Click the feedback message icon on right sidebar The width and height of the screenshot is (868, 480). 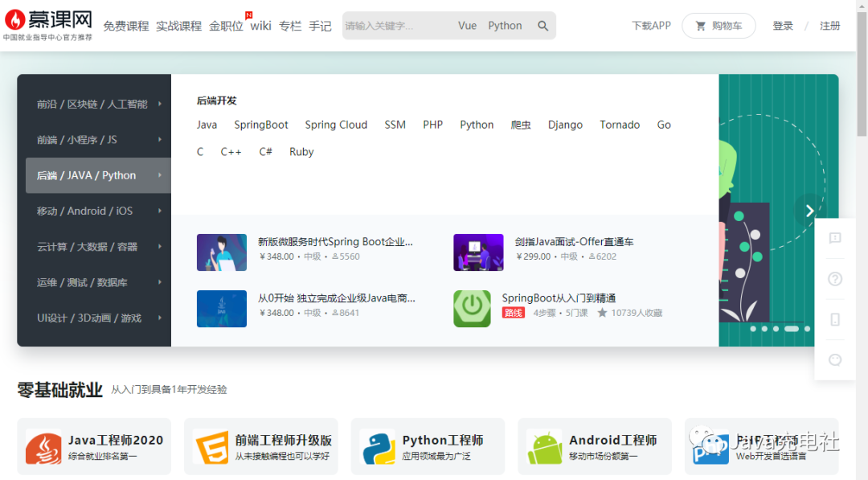834,239
